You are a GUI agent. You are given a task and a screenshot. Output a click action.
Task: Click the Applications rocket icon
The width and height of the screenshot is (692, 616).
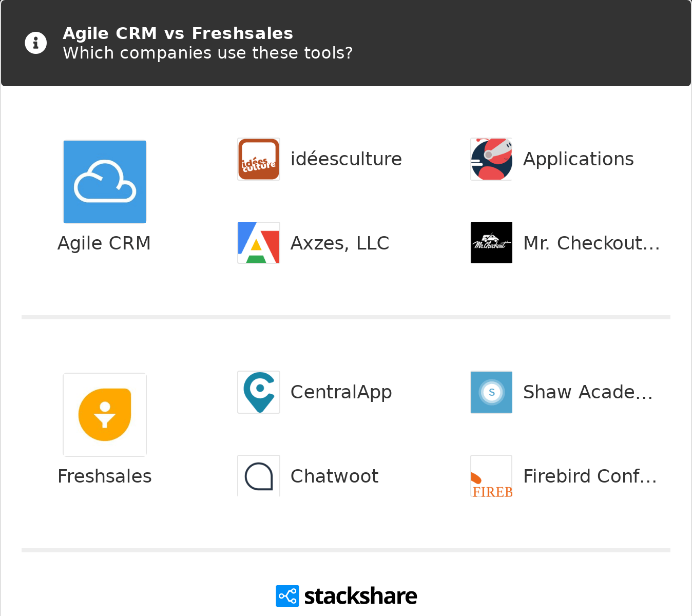click(492, 159)
